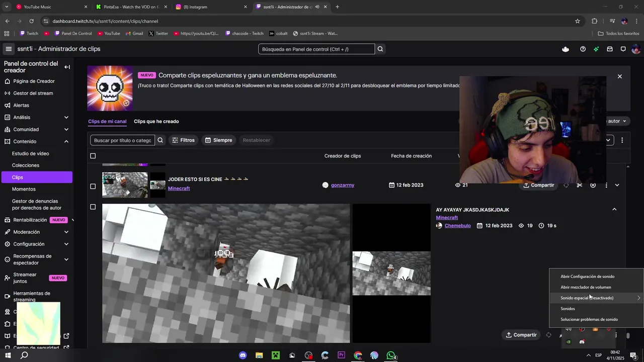The image size is (644, 362).
Task: Click Compartir on the JODER clip row
Action: pyautogui.click(x=538, y=185)
